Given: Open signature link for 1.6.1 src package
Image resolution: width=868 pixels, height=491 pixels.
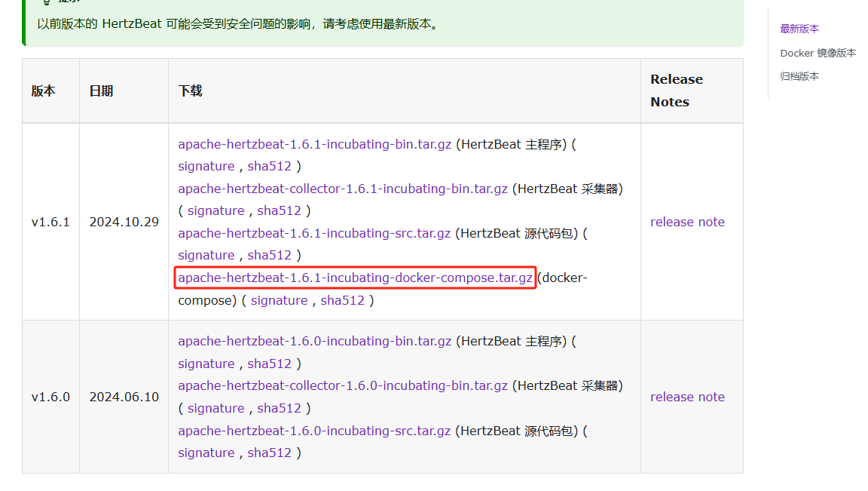Looking at the screenshot, I should point(206,256).
